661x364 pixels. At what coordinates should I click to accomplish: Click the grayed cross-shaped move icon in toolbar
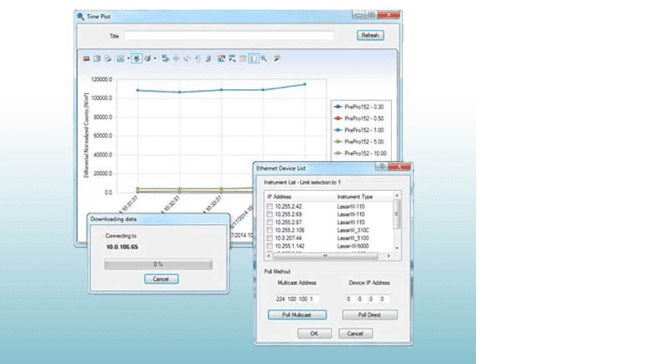176,59
